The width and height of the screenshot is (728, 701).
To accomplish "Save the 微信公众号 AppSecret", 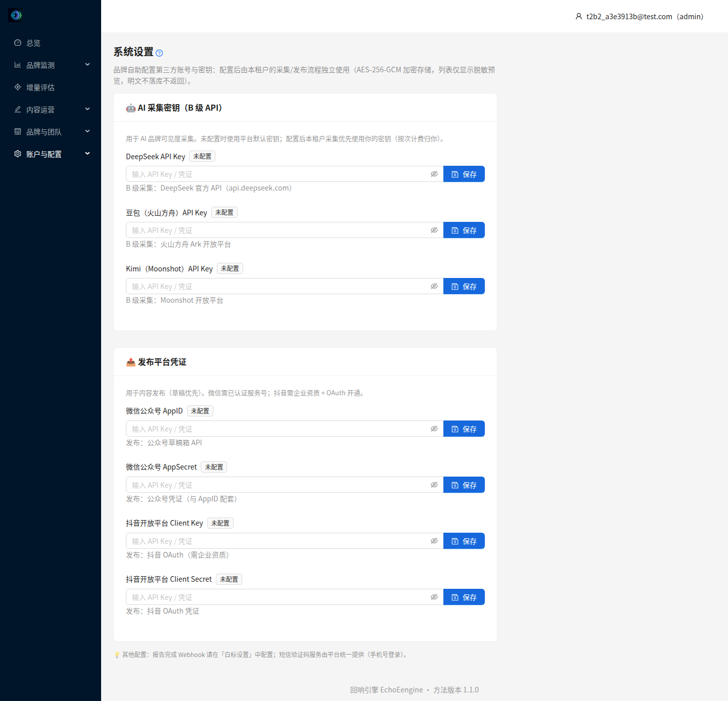I will pyautogui.click(x=464, y=485).
